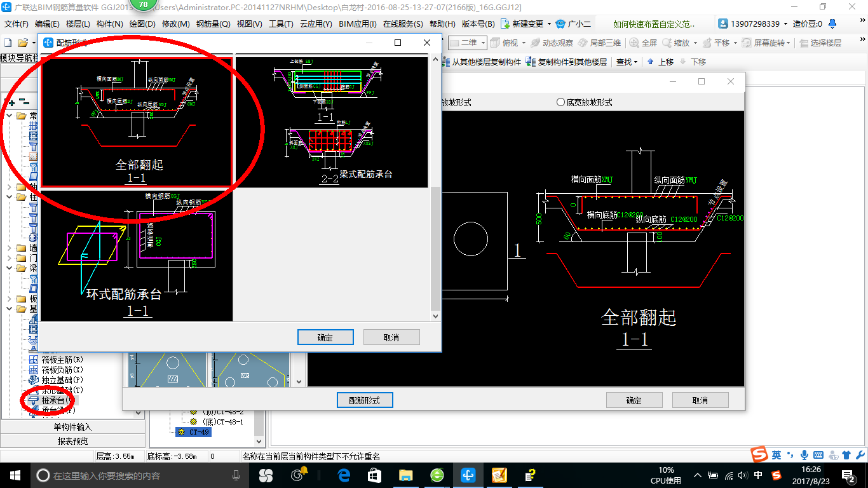Click the 俯视 (top view) cube icon
The image size is (868, 488).
coord(496,43)
